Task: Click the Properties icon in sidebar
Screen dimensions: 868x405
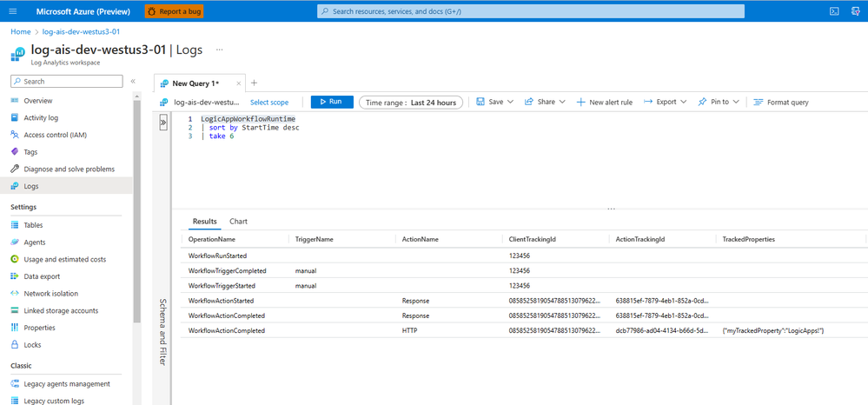Action: click(x=15, y=328)
